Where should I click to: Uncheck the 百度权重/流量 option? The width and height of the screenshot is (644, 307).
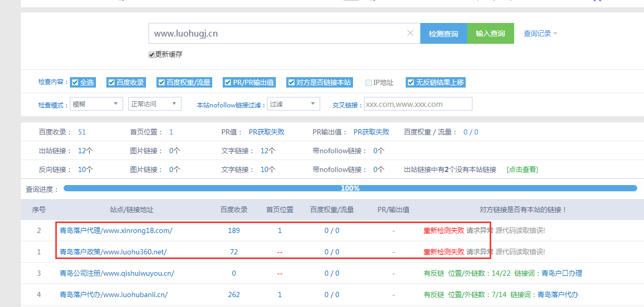pyautogui.click(x=162, y=82)
